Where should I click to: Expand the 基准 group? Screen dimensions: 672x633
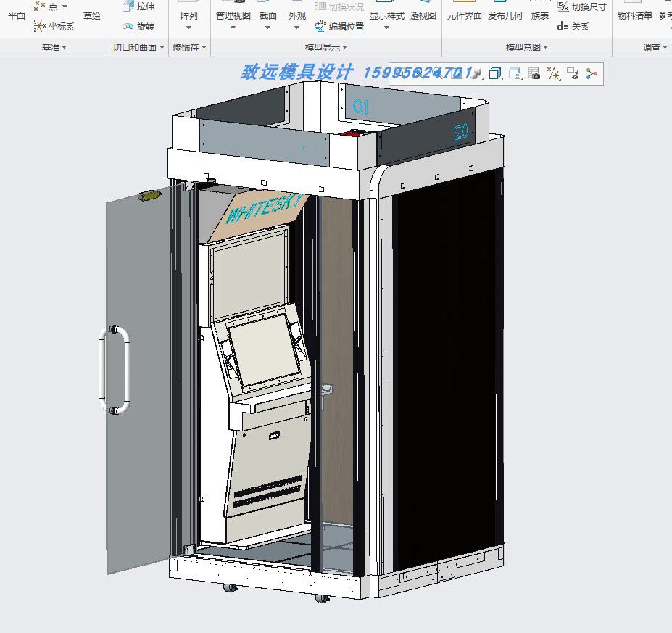[x=54, y=48]
